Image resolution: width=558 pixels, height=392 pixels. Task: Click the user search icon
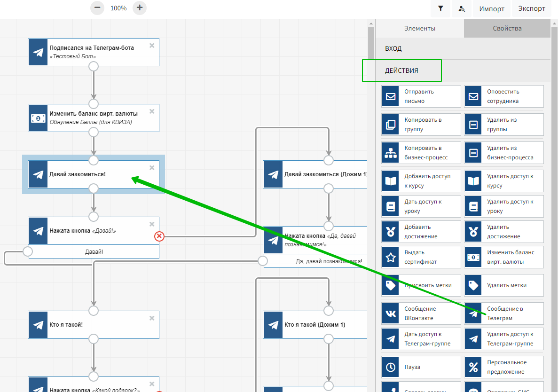[462, 8]
